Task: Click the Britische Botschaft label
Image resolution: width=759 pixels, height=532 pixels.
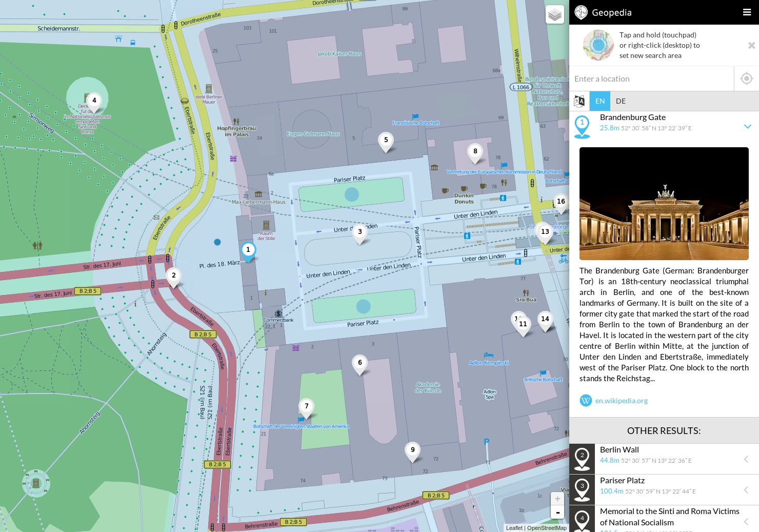Action: point(543,380)
